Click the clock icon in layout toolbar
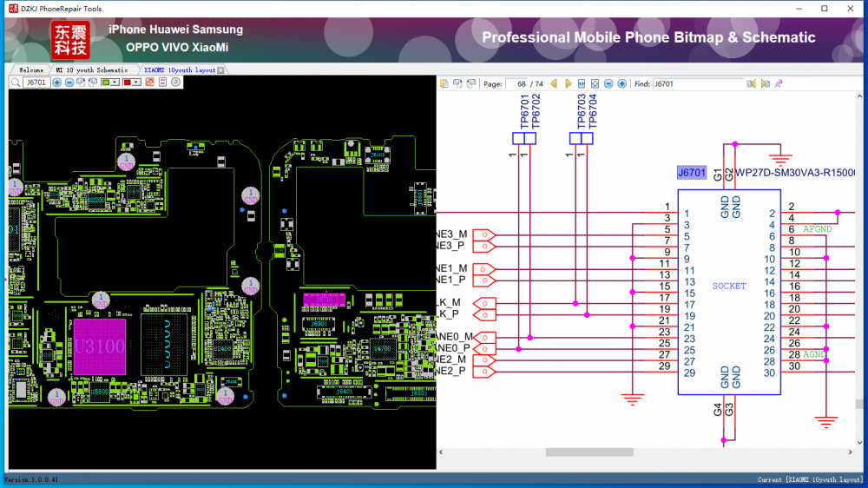Viewport: 868px width, 488px height. click(x=175, y=82)
